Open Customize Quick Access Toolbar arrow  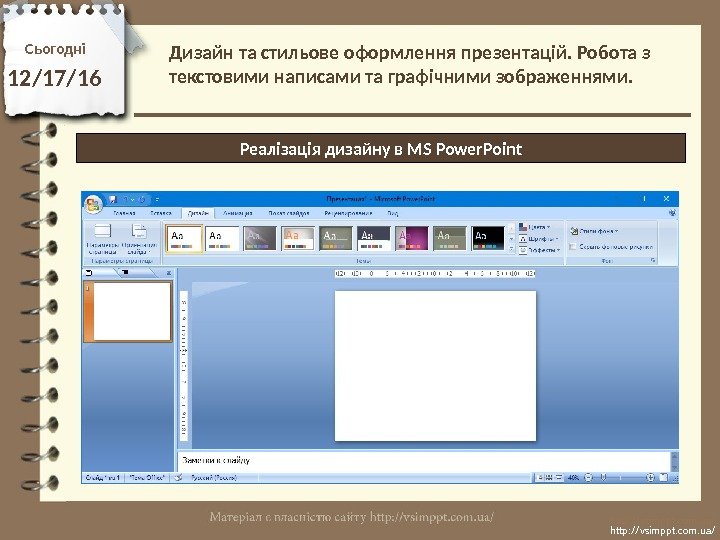157,199
